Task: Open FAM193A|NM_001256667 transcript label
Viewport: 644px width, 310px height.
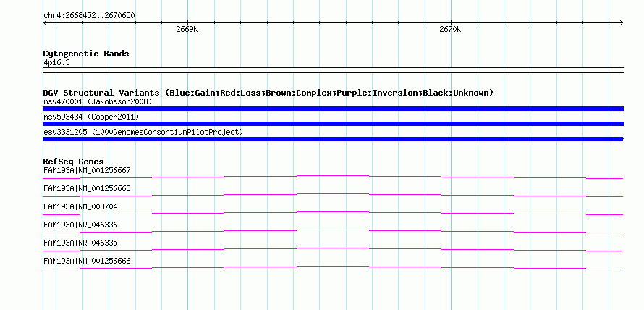Action: (x=87, y=170)
